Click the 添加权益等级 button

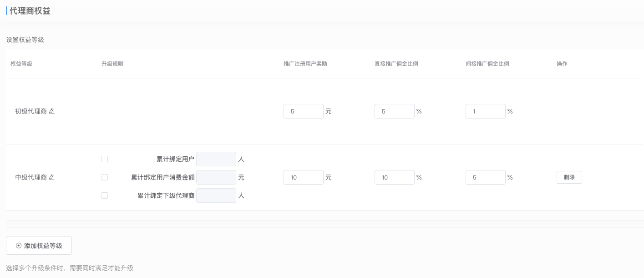[39, 246]
